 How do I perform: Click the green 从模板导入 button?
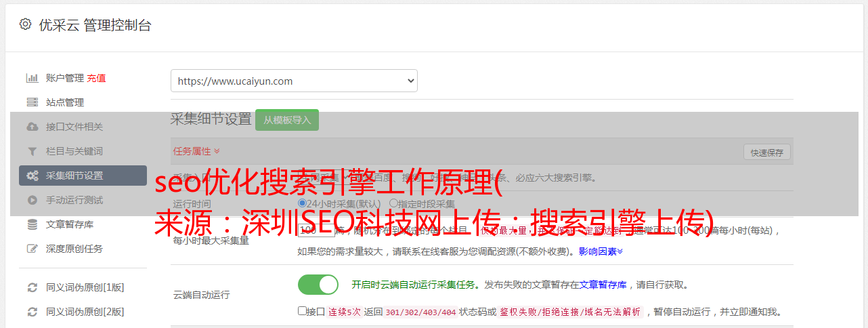click(287, 120)
